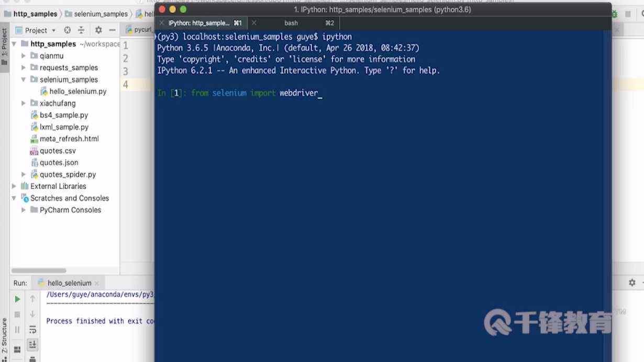
Task: Rerun hello_selenium with green play icon
Action: [17, 299]
